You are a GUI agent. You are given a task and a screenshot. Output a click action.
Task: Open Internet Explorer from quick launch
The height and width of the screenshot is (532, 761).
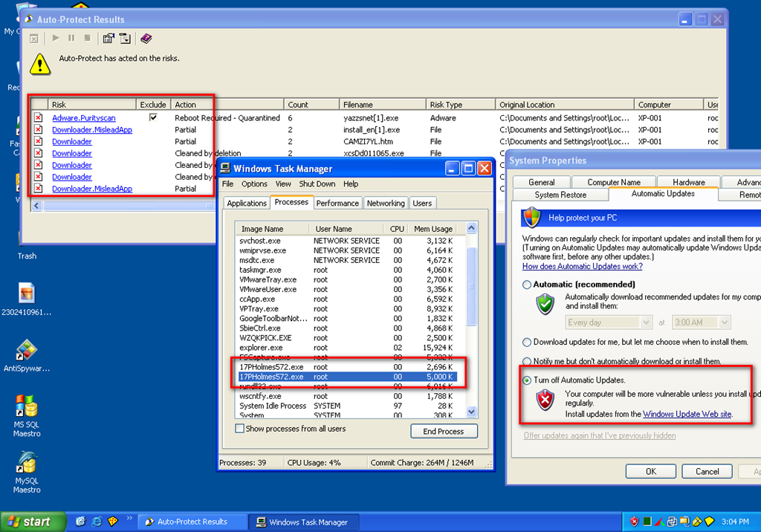97,522
